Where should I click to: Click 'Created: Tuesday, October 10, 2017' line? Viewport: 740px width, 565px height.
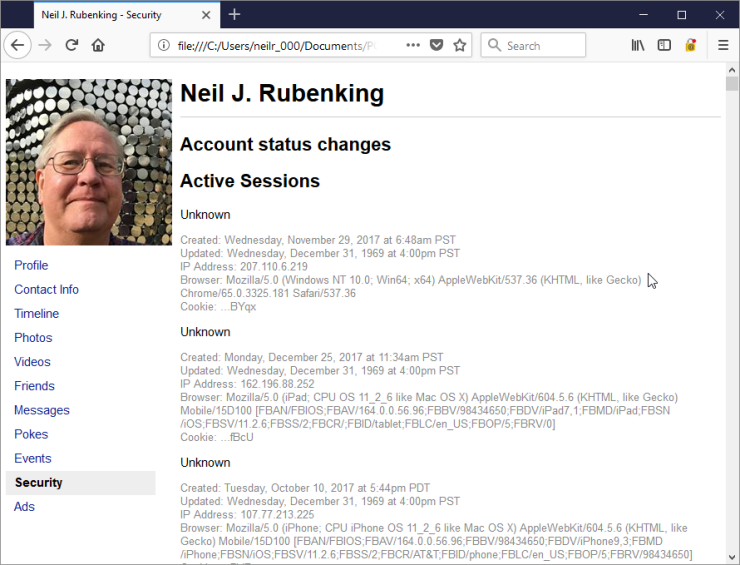pos(305,488)
